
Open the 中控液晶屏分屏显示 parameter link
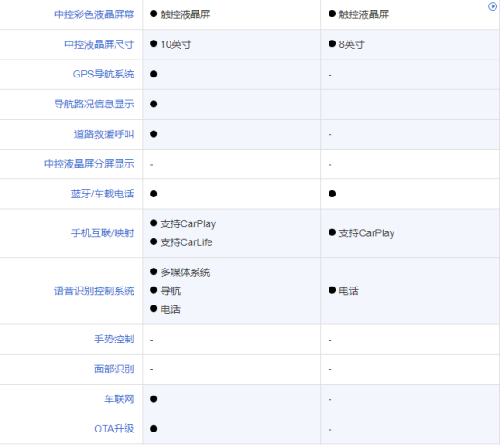pos(89,164)
